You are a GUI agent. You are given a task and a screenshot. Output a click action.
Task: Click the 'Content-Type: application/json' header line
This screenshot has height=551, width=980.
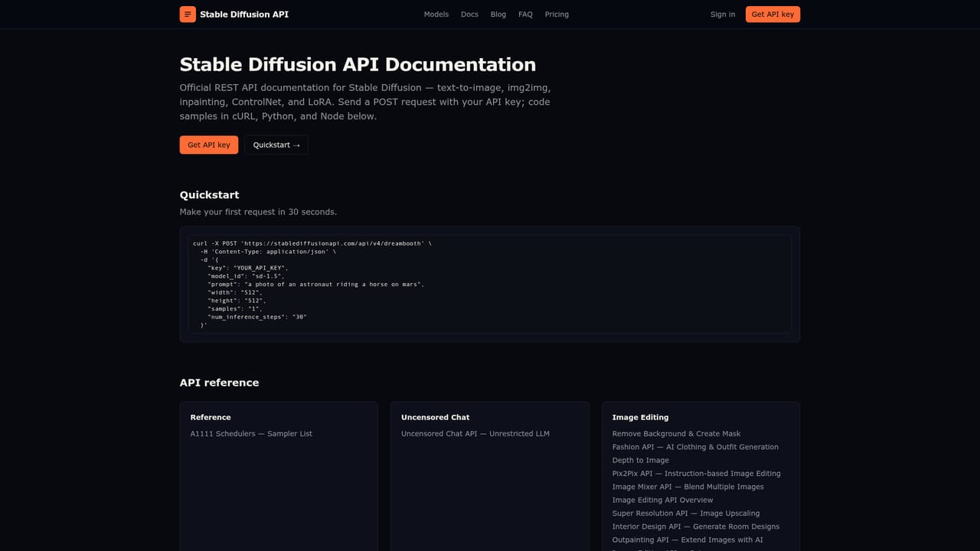point(268,251)
